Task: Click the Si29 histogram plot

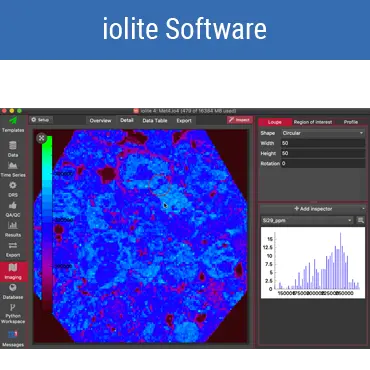Action: click(x=313, y=262)
